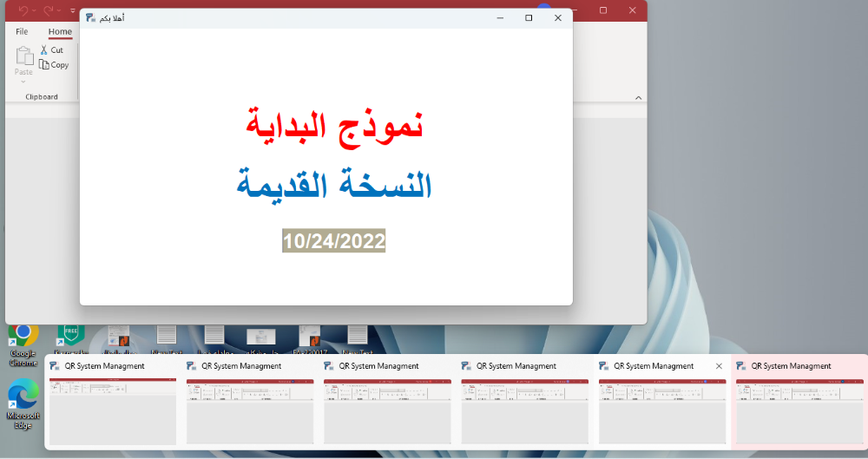Close the أهلا بكم dialog
The width and height of the screenshot is (868, 459).
pos(558,18)
